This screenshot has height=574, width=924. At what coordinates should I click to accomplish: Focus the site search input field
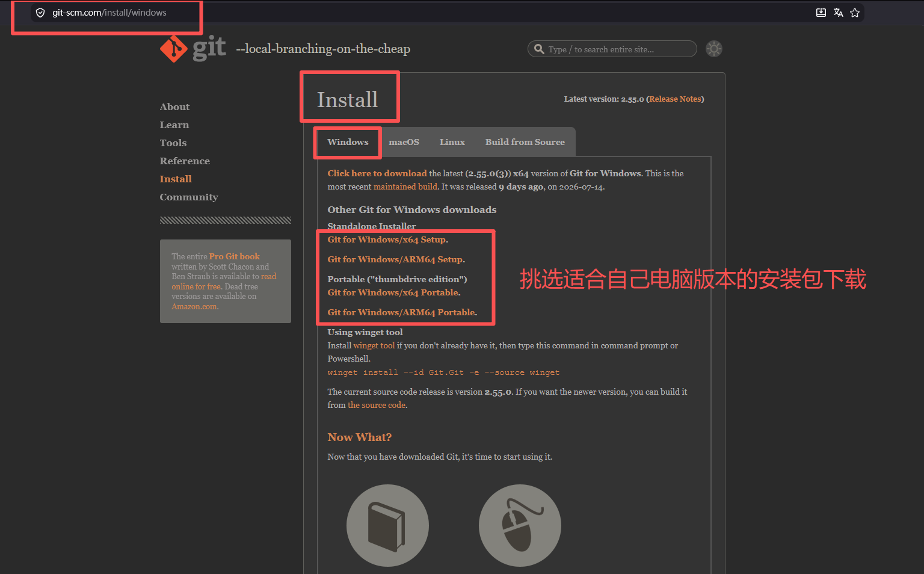[612, 49]
